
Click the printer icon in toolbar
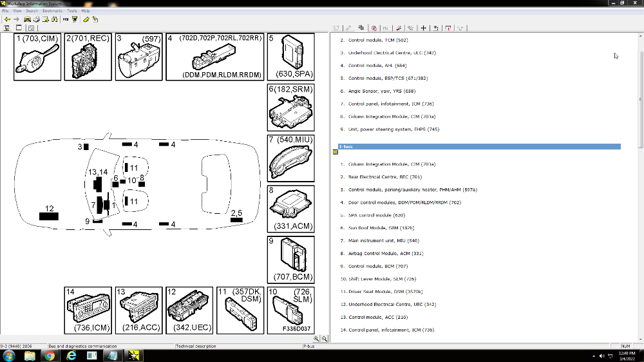(37, 19)
